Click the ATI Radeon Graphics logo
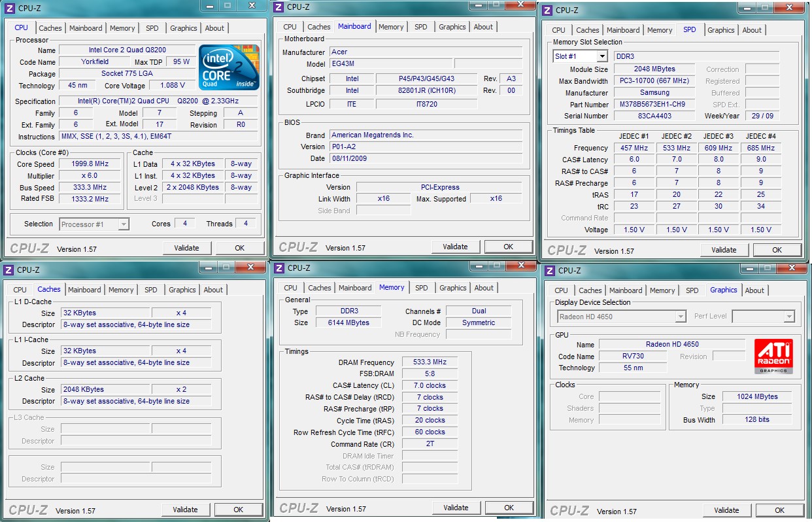The width and height of the screenshot is (812, 522). tap(773, 357)
